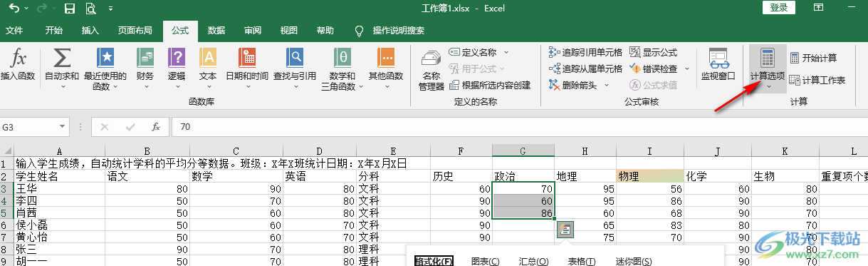Expand the 删除箭头 dropdown arrow
Screen dimensions: 868x266
click(x=607, y=85)
